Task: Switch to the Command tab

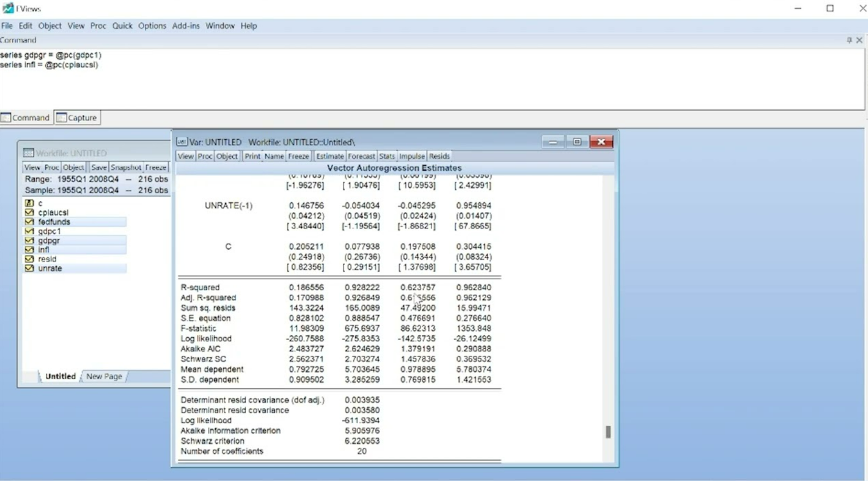Action: (x=26, y=117)
